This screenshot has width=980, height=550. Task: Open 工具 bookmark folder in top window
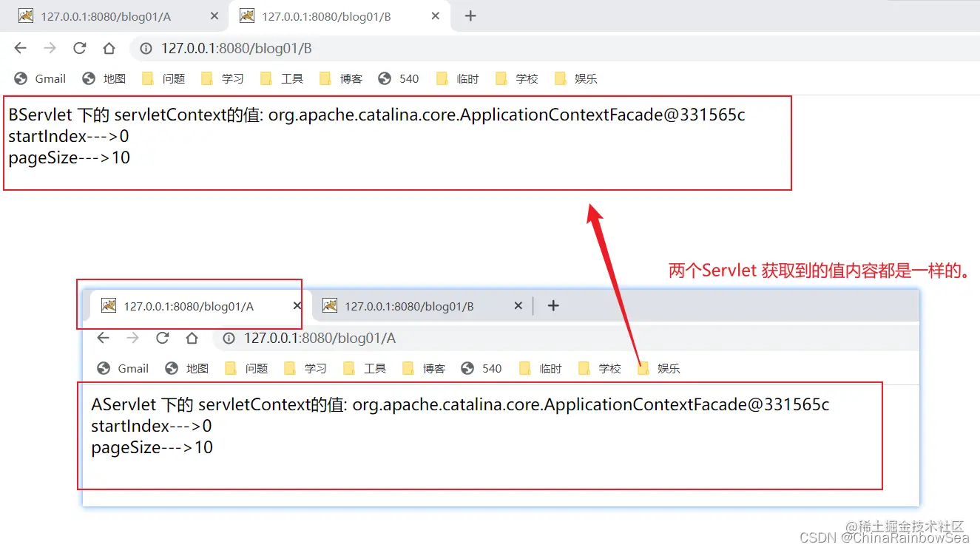[281, 78]
